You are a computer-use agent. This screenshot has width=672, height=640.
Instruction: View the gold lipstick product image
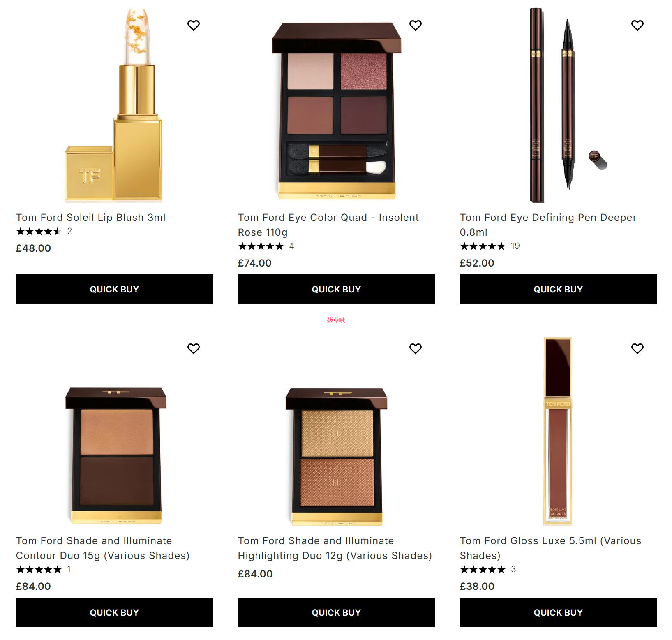point(114,105)
